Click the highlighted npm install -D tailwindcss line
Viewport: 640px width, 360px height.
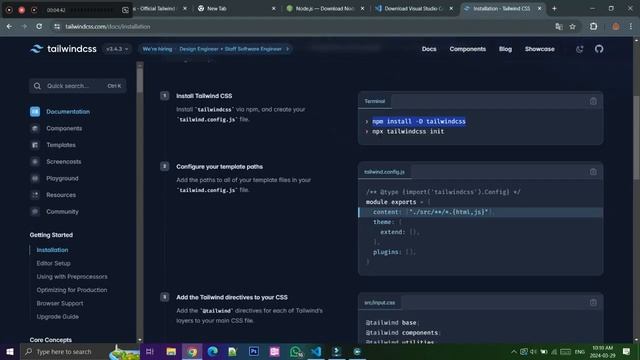[419, 121]
